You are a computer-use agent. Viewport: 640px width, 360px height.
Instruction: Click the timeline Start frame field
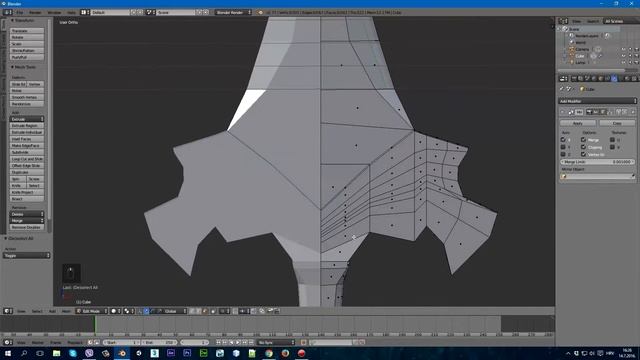[x=122, y=342]
